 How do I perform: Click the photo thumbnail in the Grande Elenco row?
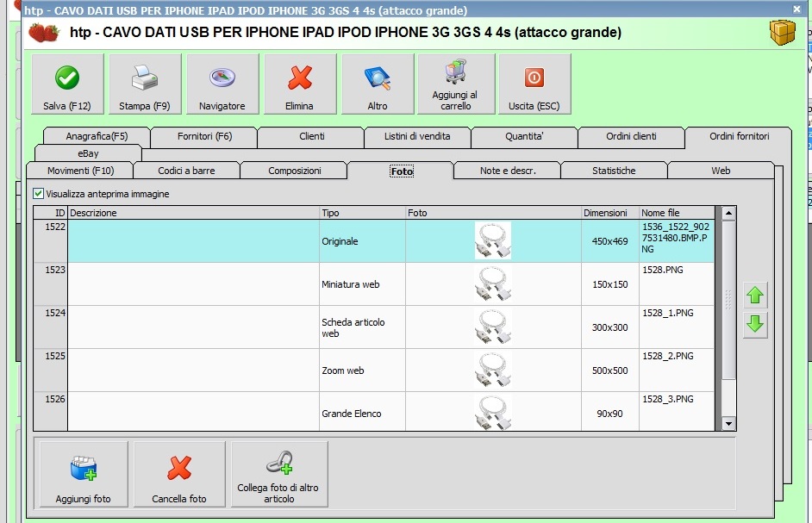coord(493,413)
